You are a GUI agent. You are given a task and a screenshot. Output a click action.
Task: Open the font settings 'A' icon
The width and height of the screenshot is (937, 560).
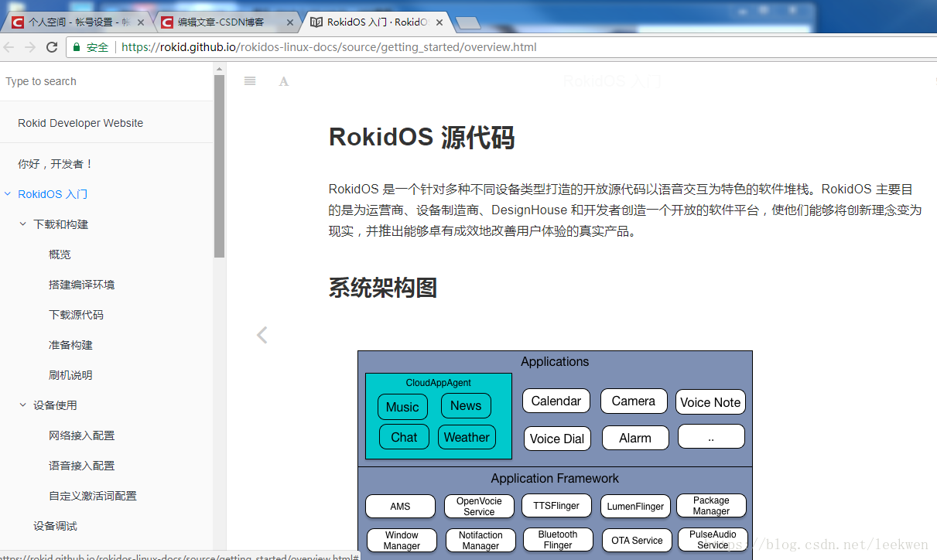point(284,81)
